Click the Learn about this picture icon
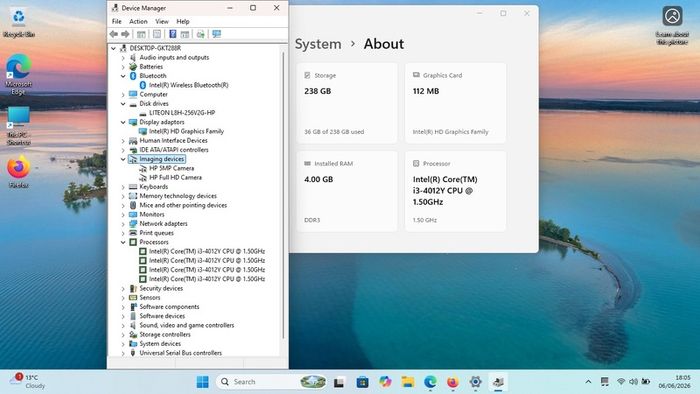 pos(672,25)
